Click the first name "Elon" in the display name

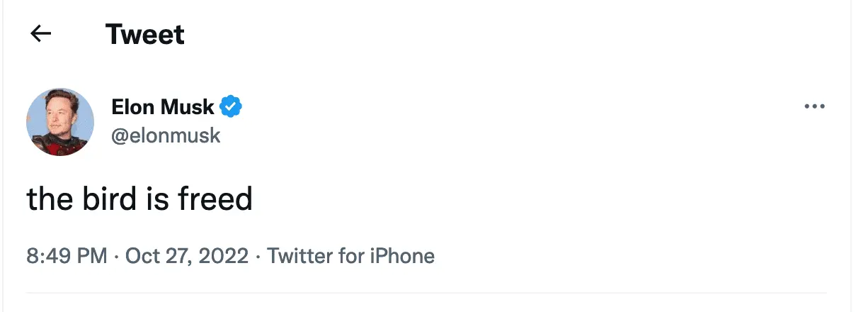tap(133, 107)
